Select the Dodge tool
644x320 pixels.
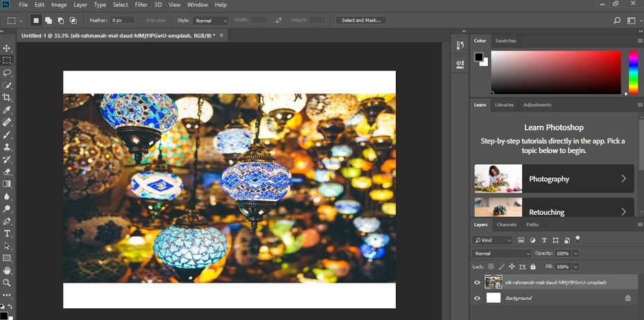coord(6,208)
